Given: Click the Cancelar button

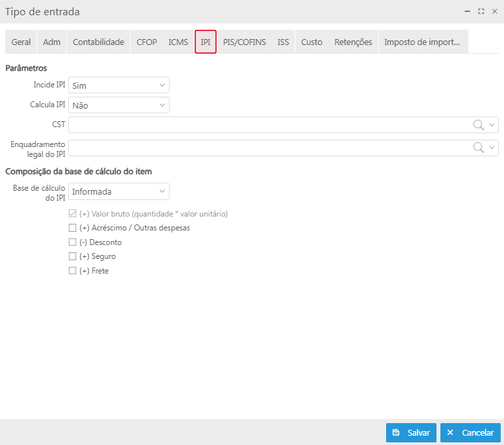Looking at the screenshot, I should click(x=470, y=432).
